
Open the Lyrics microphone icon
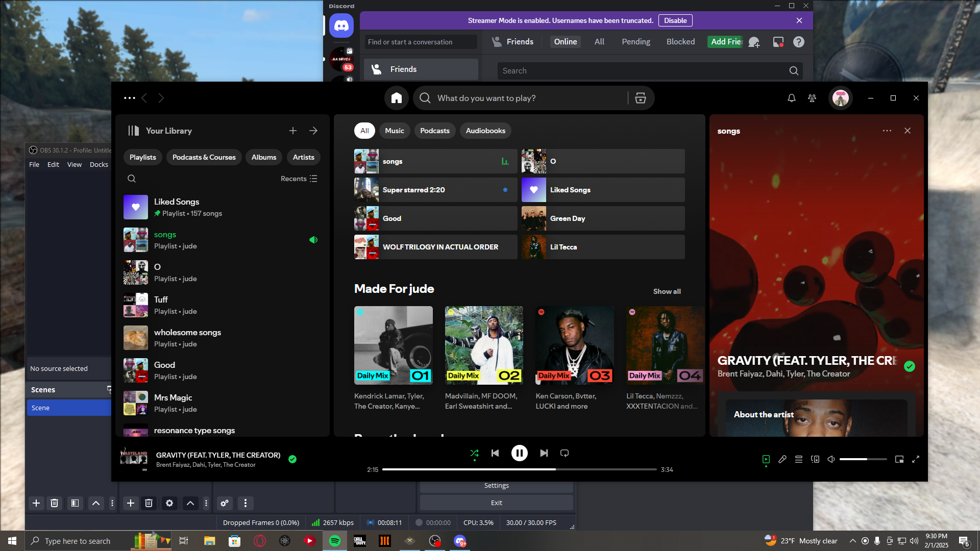[782, 459]
